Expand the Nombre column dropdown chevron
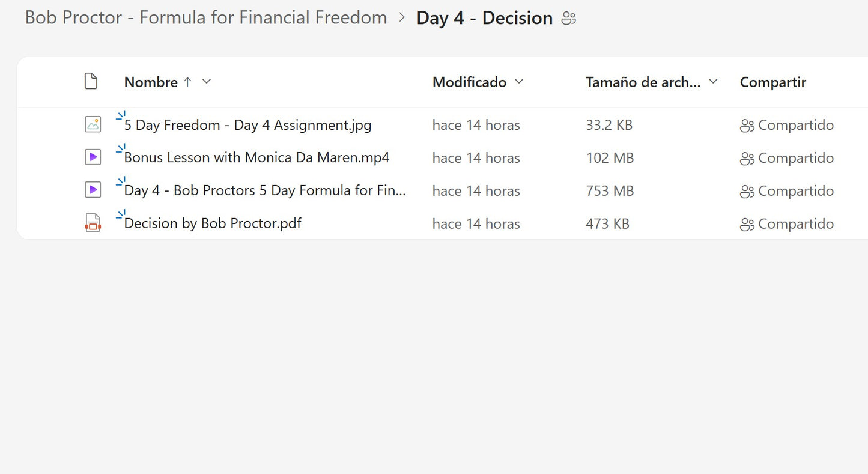This screenshot has width=868, height=474. coord(207,82)
